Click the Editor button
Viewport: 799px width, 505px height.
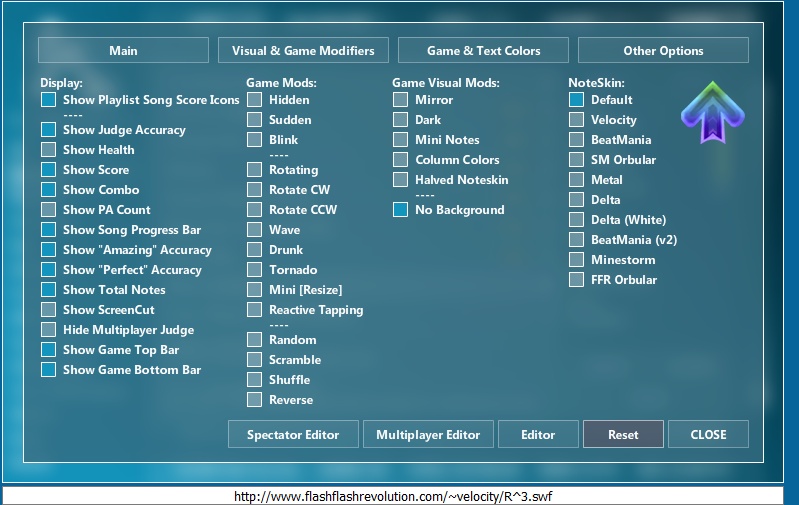(x=538, y=434)
